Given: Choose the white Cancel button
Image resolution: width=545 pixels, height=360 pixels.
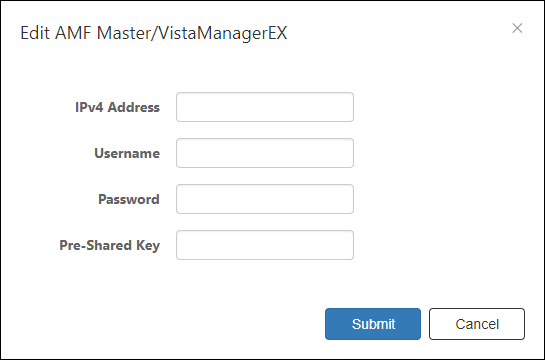Looking at the screenshot, I should click(x=477, y=324).
